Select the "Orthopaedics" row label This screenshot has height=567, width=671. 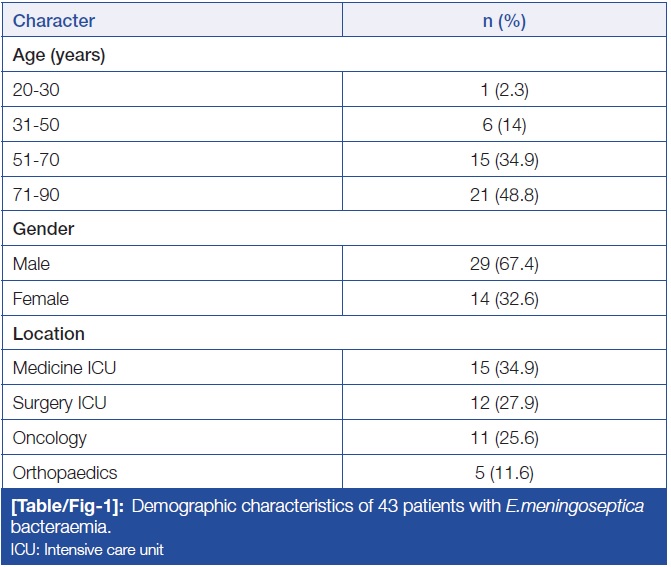66,472
